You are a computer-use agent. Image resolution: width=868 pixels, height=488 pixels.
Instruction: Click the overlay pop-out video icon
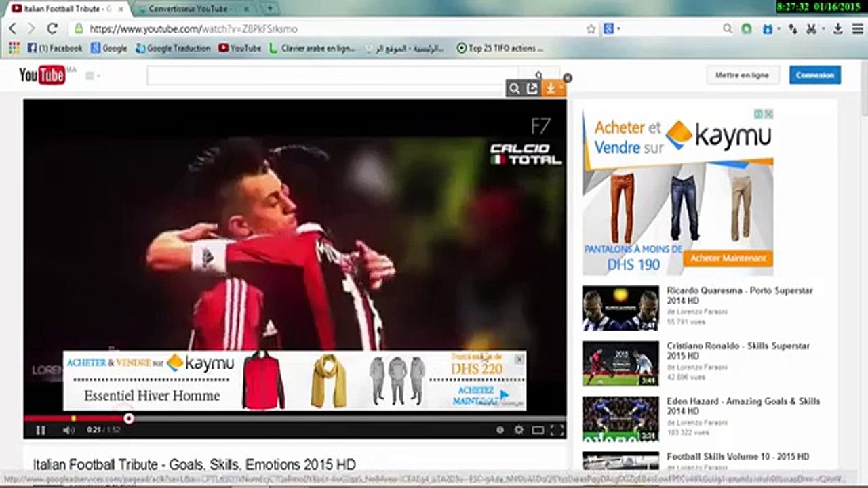click(532, 88)
